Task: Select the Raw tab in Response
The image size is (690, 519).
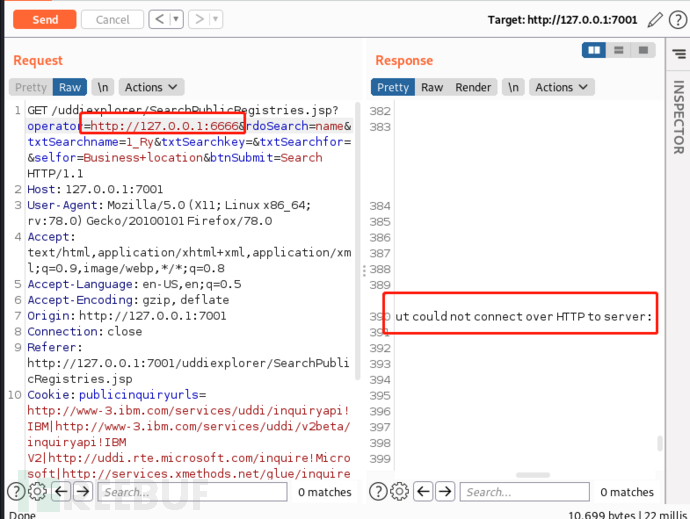Action: coord(432,87)
